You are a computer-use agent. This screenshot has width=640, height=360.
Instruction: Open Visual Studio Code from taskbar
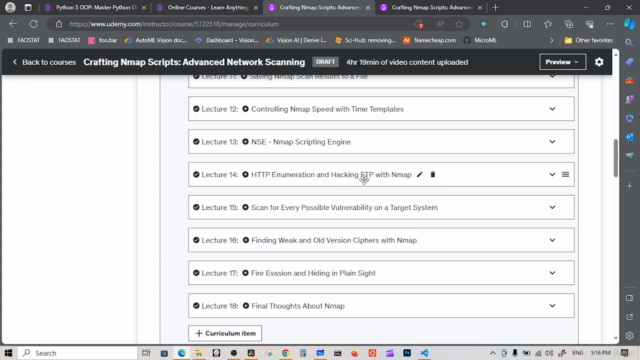[x=424, y=353]
